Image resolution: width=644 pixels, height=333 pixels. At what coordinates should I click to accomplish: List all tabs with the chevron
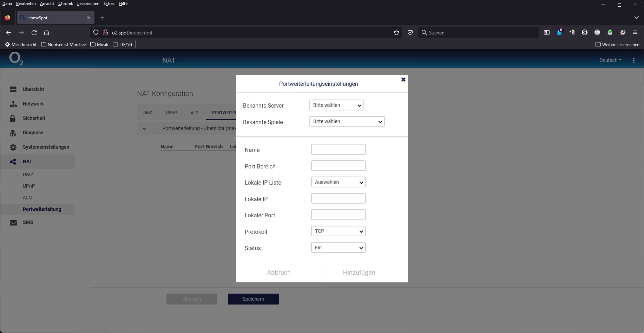(637, 18)
